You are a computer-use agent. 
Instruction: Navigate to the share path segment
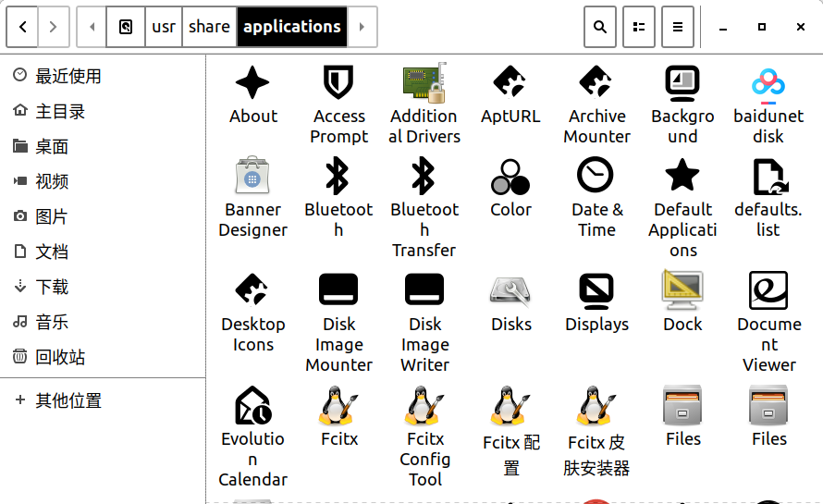(209, 27)
